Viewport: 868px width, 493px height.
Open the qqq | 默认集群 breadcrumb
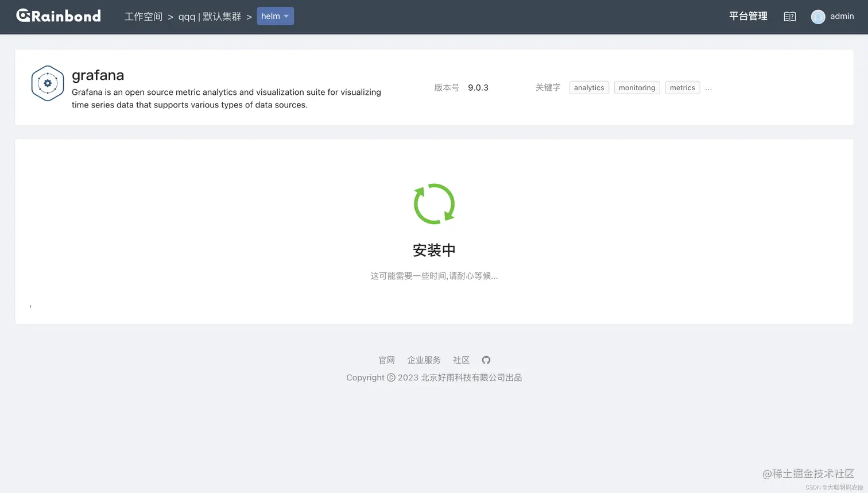click(210, 17)
